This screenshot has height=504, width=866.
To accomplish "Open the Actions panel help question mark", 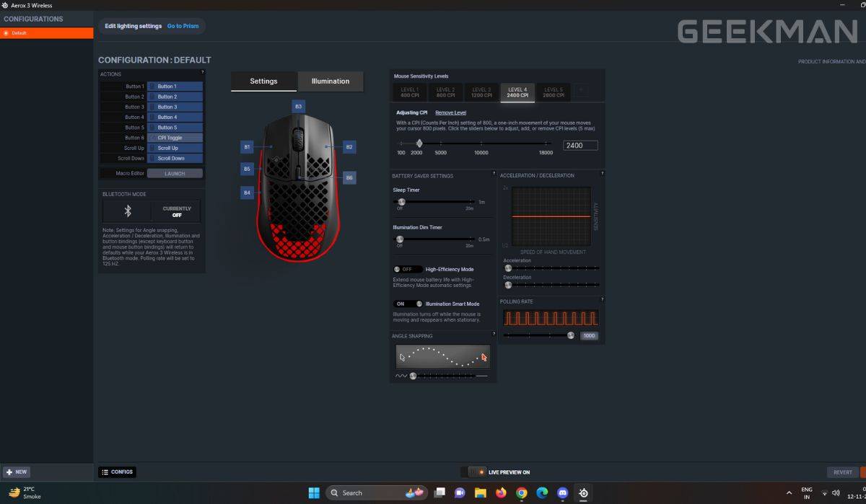I will [x=202, y=73].
